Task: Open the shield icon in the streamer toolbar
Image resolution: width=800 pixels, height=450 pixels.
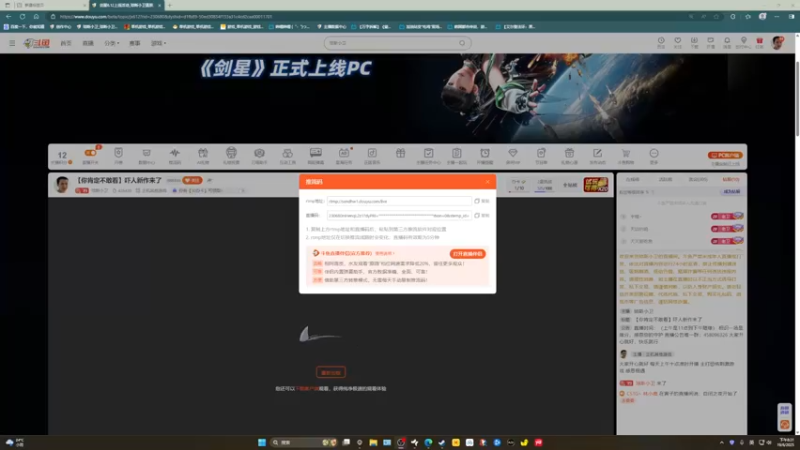Action: pyautogui.click(x=118, y=153)
